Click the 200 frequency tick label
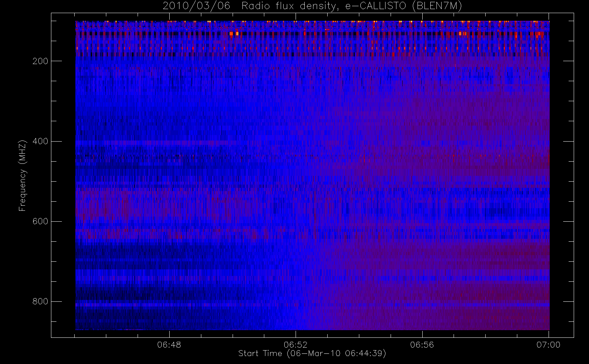The width and height of the screenshot is (589, 364). click(x=40, y=61)
